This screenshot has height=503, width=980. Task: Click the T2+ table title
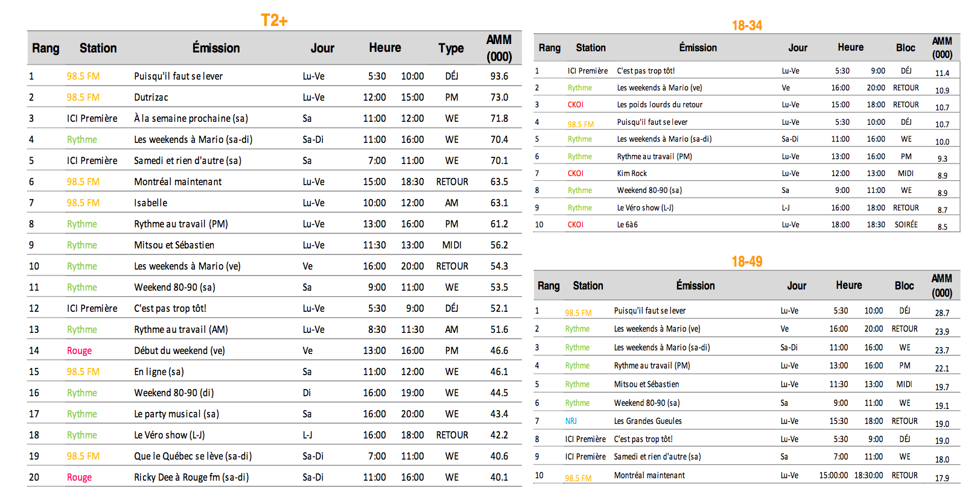click(274, 21)
